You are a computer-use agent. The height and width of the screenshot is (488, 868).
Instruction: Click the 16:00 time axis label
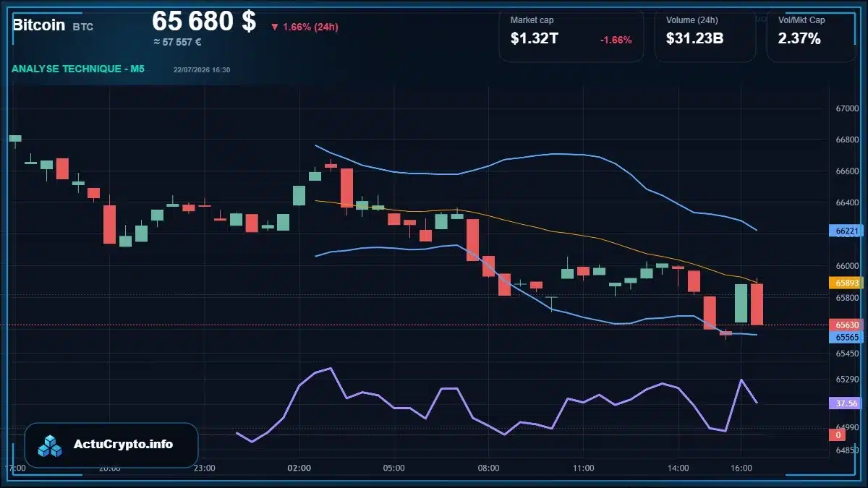[x=741, y=468]
